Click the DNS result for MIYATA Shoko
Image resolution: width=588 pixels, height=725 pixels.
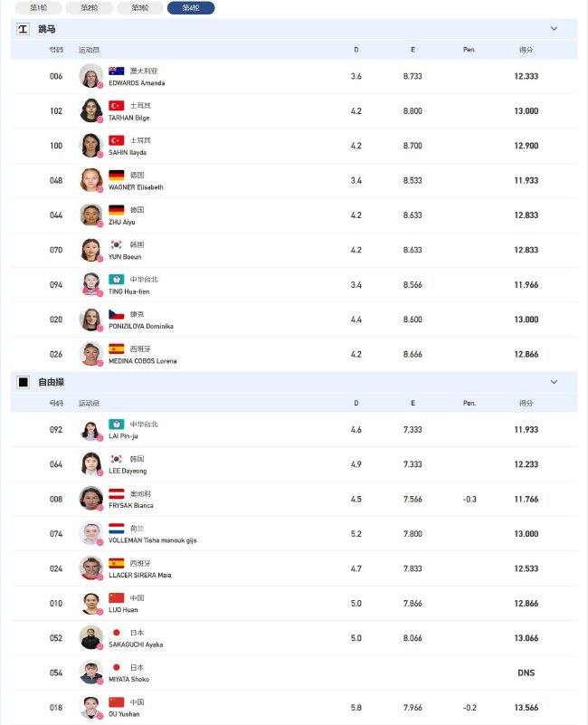(x=526, y=673)
